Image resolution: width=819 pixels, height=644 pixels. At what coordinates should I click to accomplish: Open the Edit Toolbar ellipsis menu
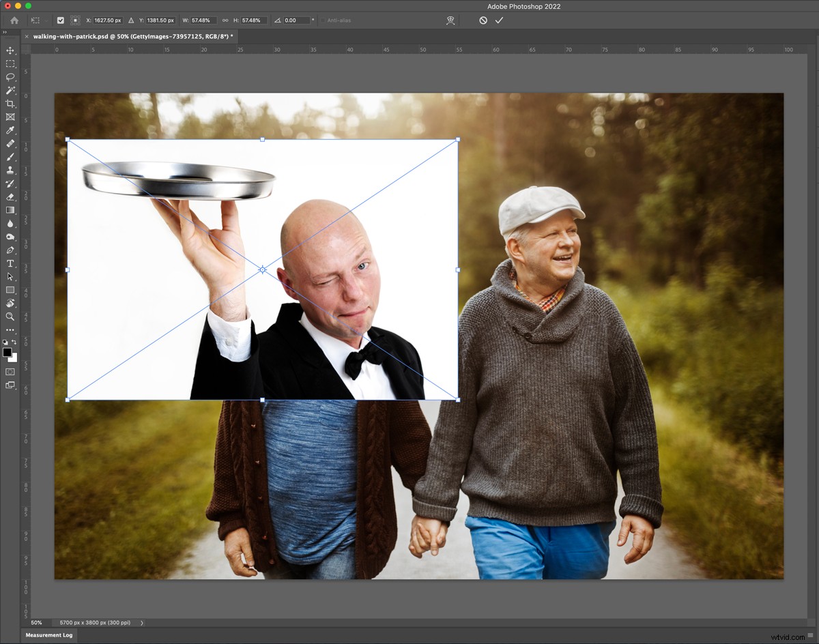10,330
